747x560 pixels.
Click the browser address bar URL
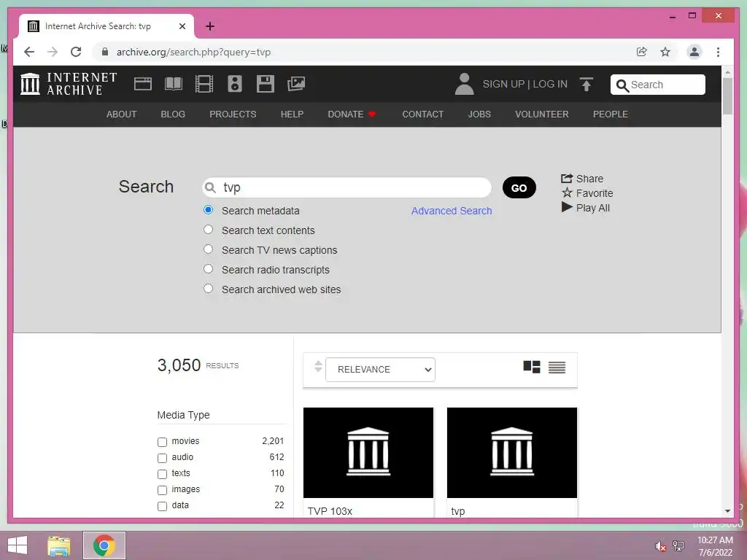point(193,52)
